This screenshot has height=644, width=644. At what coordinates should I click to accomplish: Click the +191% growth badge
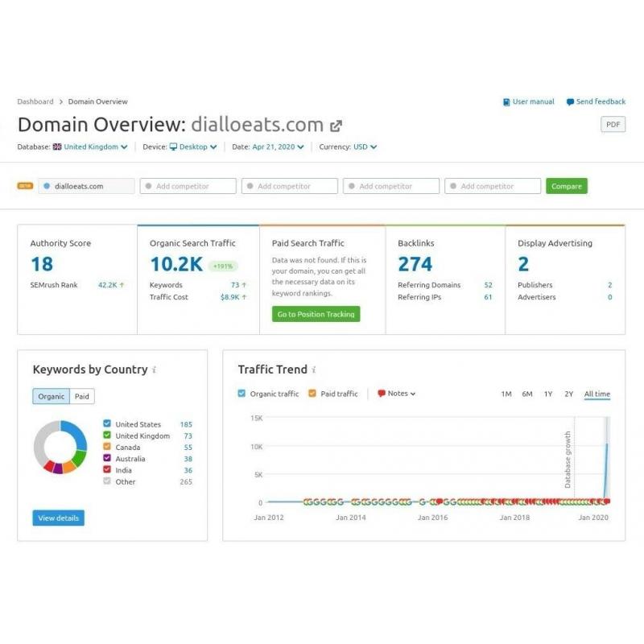point(223,266)
